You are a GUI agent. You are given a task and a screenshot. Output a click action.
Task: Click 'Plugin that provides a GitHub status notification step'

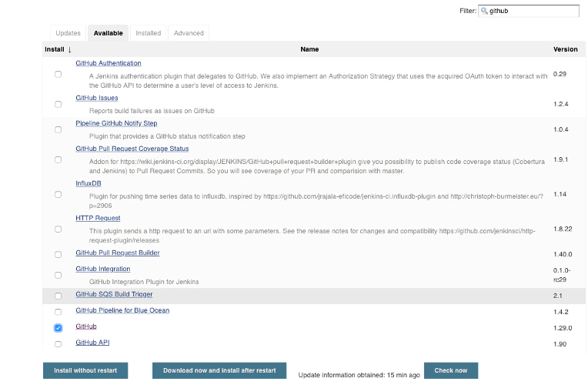(x=167, y=136)
